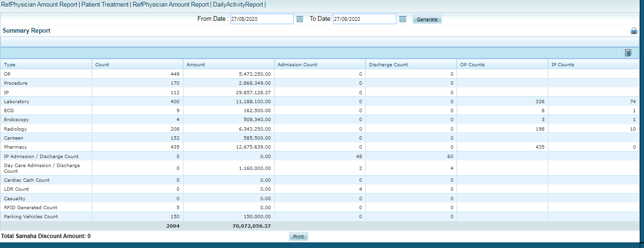Viewport: 644px width, 248px height.
Task: Click the OP Counts column header
Action: click(472, 65)
